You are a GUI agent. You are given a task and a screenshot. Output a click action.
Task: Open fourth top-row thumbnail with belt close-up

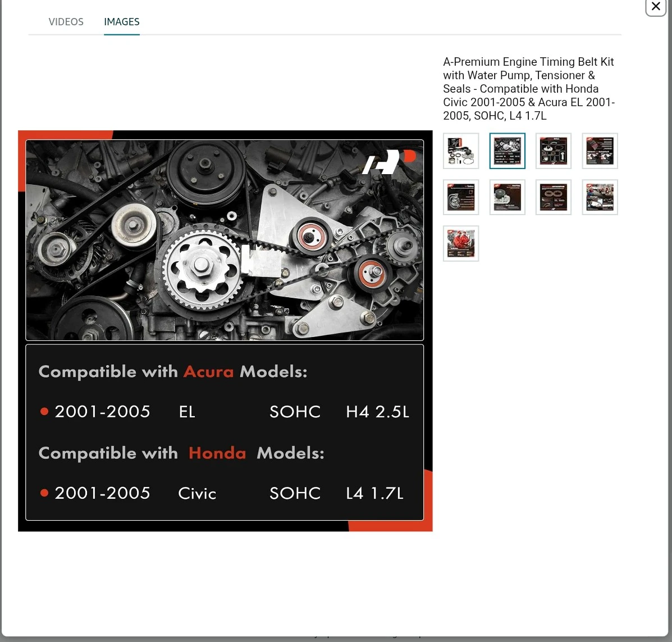click(600, 151)
